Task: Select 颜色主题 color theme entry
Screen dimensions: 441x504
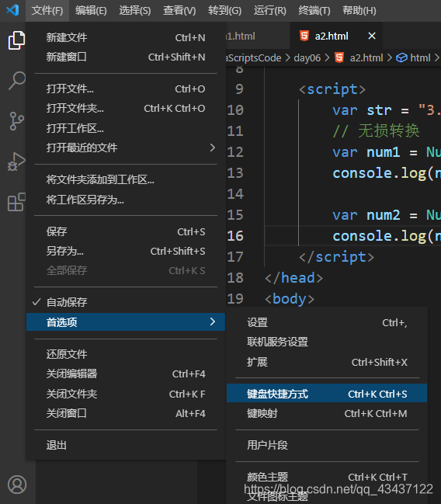Action: click(x=327, y=477)
